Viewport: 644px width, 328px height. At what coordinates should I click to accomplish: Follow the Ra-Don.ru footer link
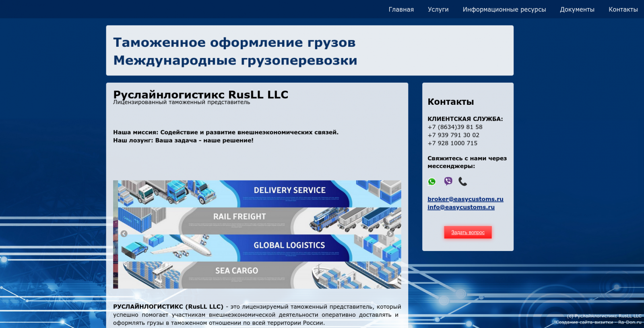coord(630,322)
